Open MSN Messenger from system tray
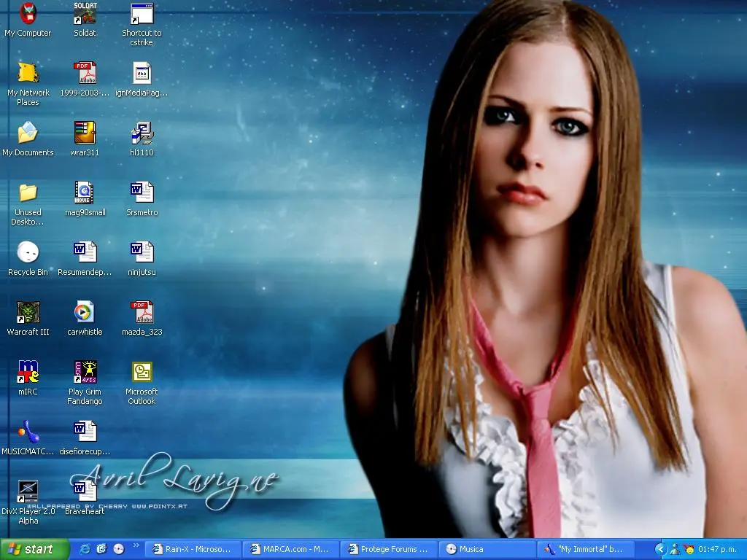Image resolution: width=747 pixels, height=560 pixels. point(676,551)
